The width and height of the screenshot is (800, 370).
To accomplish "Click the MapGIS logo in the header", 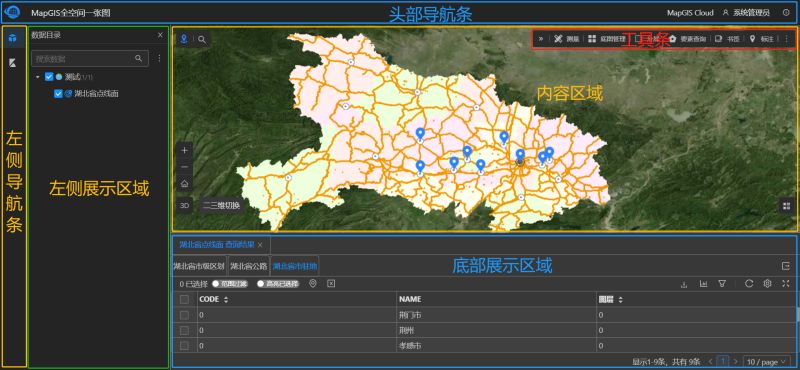I will [x=12, y=12].
